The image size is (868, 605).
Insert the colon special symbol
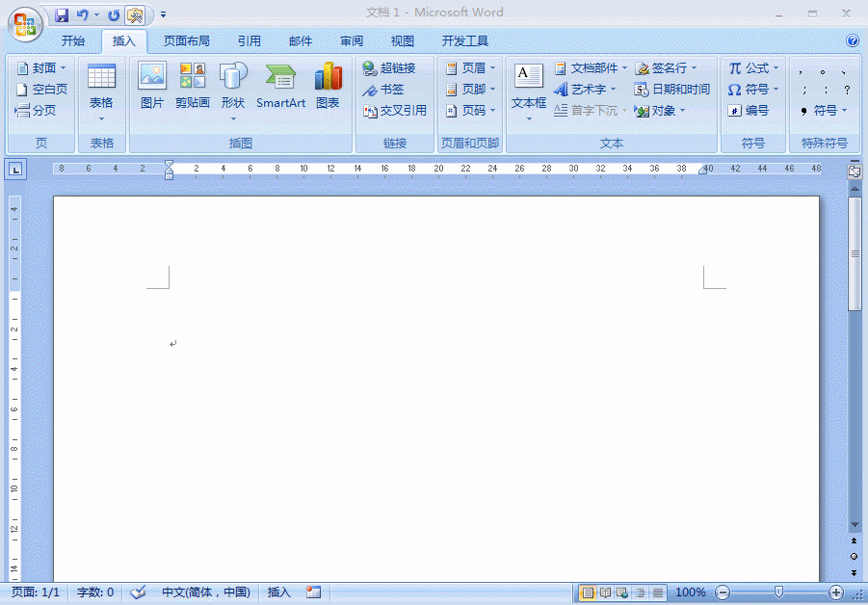tap(826, 90)
